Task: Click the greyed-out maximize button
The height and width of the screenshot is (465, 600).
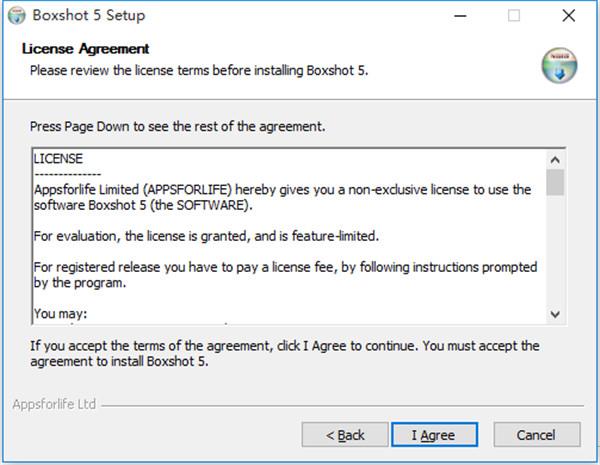Action: click(514, 15)
